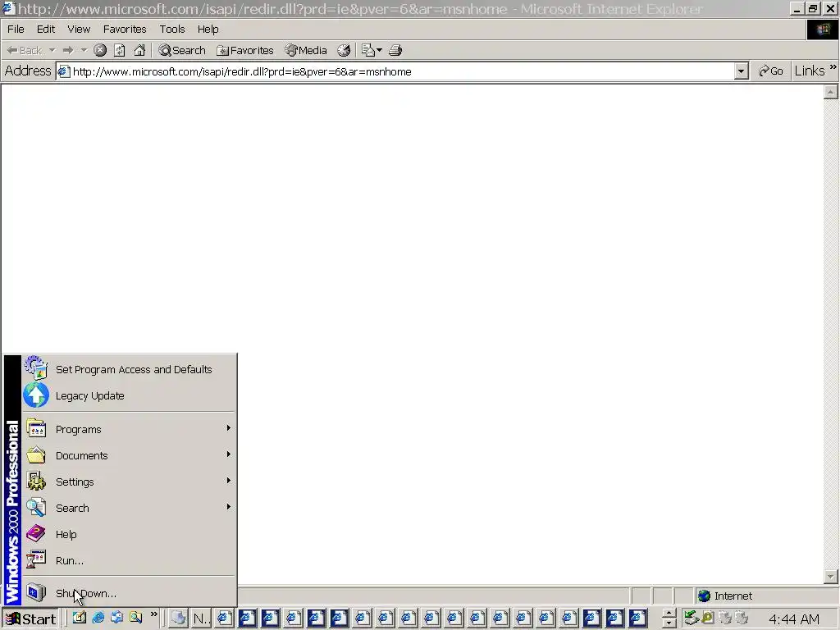Screen dimensions: 840x630
Task: Switch to the 'N..' taskbar button
Action: (201, 619)
